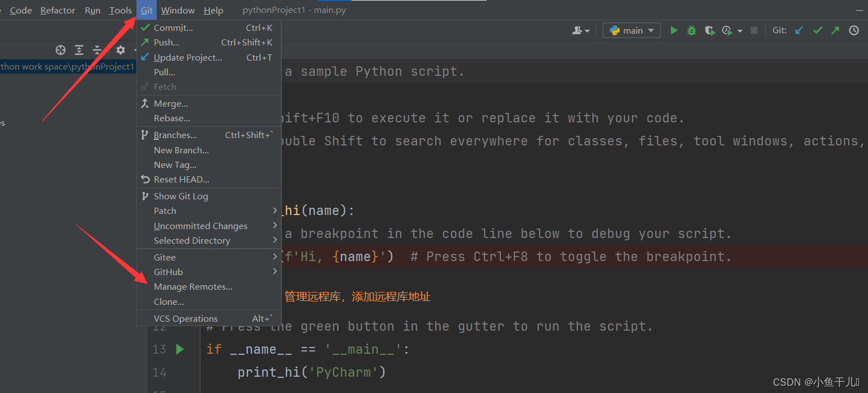Choose Merge... from the Git menu
The width and height of the screenshot is (868, 393).
tap(209, 103)
